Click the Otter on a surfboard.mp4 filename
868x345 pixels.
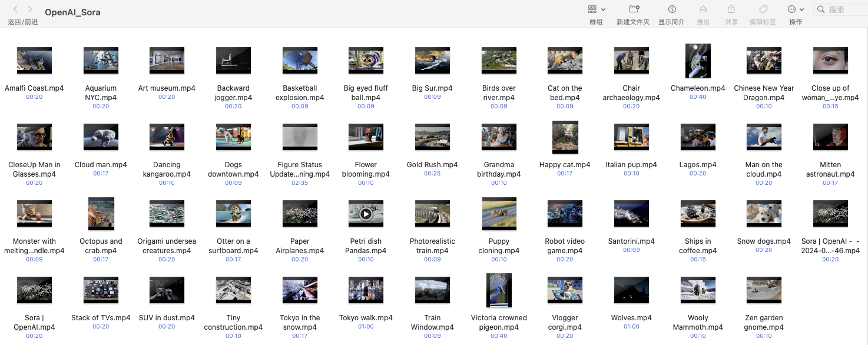point(233,246)
